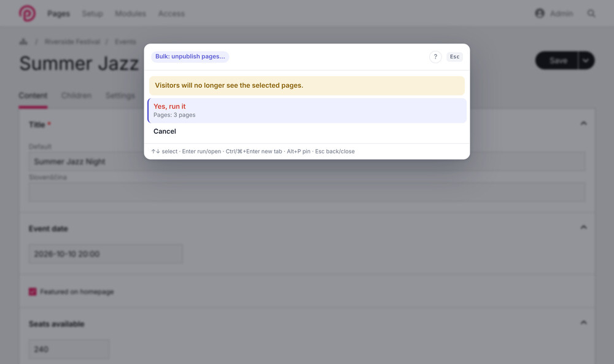Open the Save dropdown arrow

pos(586,60)
